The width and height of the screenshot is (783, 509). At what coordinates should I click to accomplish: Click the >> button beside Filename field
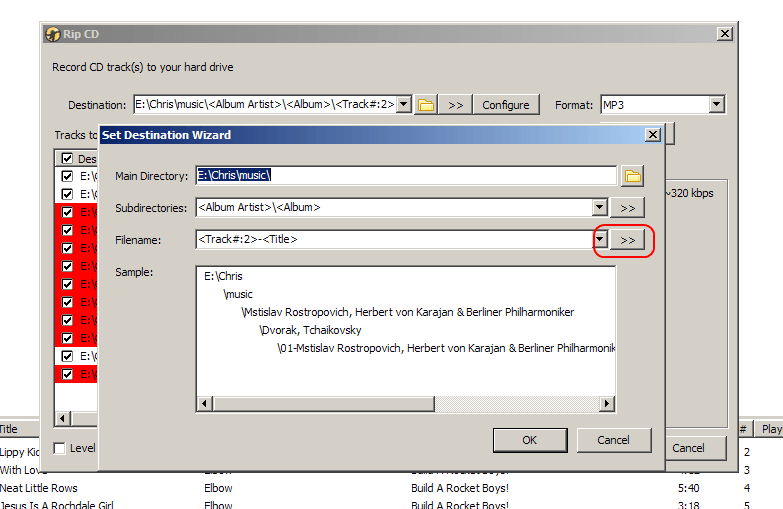pos(628,240)
